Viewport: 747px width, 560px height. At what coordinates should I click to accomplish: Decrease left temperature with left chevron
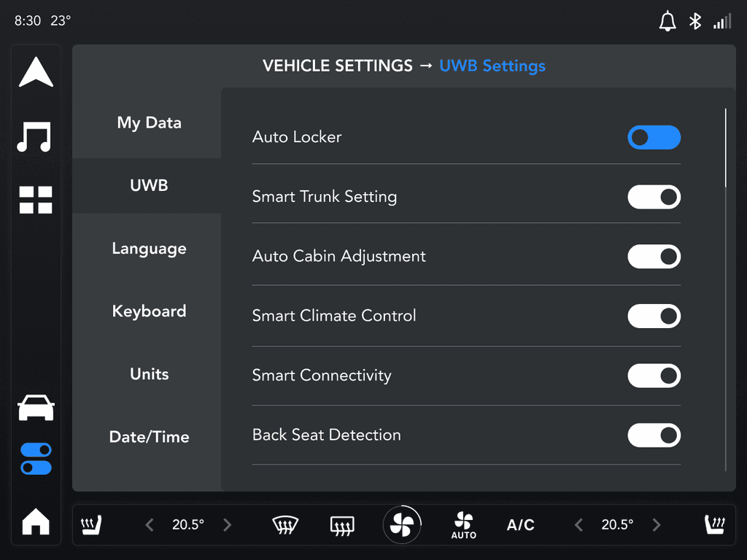point(150,525)
